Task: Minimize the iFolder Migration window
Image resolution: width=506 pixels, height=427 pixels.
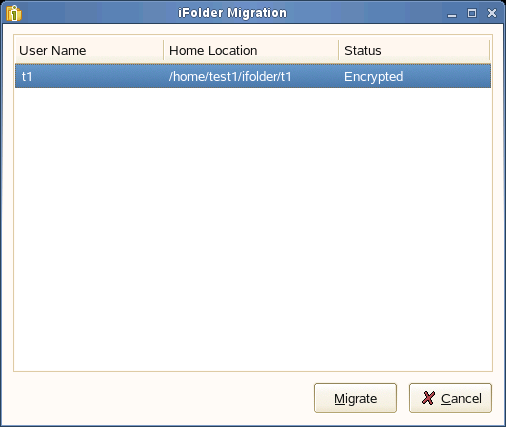Action: 452,14
